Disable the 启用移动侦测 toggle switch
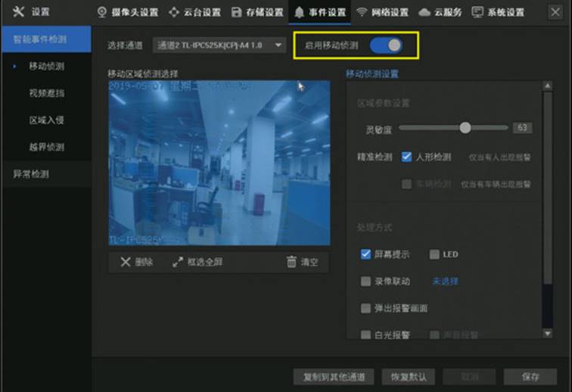 (x=386, y=45)
